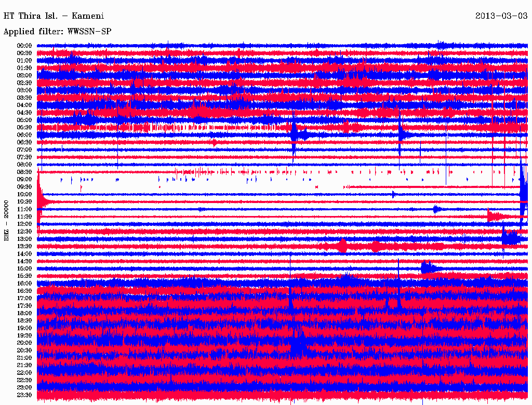Viewport: 532px width, 405px height.
Task: Click the 08:00 time label
Action: pyautogui.click(x=24, y=165)
